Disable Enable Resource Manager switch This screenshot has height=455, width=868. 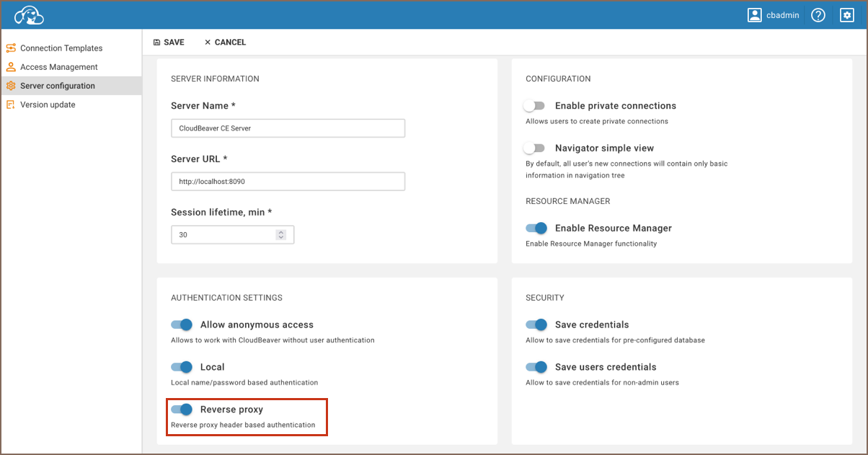(536, 228)
